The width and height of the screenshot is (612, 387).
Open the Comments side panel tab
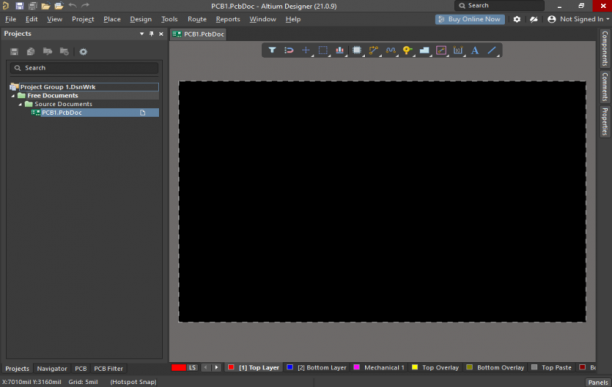[605, 87]
